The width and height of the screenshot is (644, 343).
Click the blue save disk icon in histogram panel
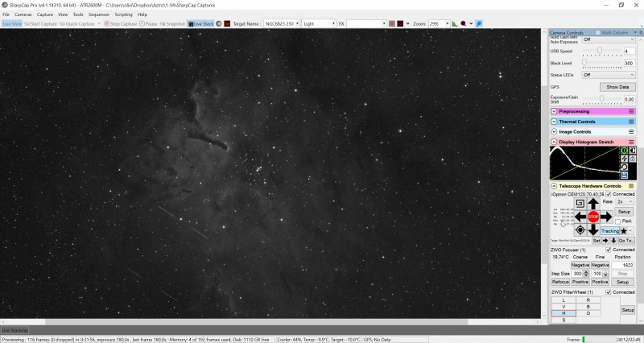(625, 176)
